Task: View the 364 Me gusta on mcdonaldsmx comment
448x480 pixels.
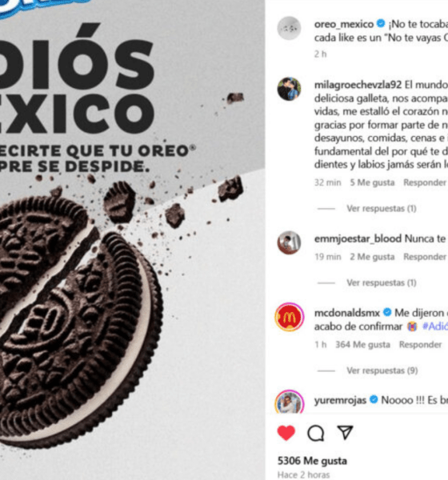Action: [362, 344]
